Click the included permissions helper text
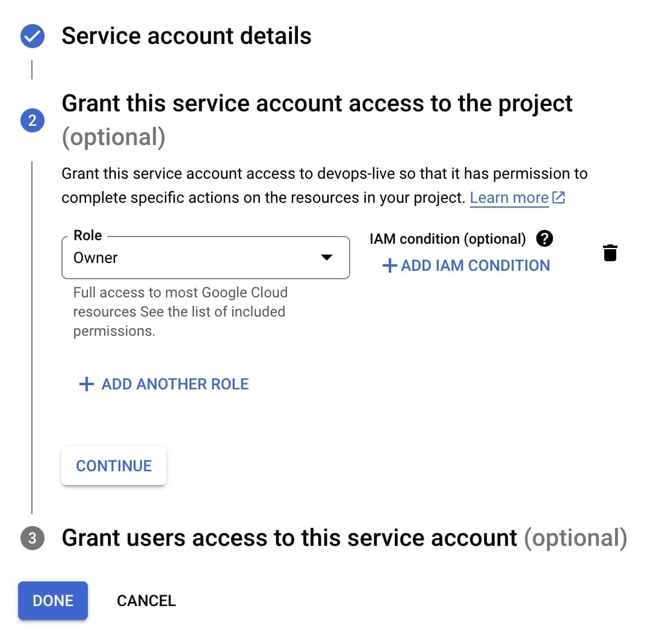 coord(179,312)
